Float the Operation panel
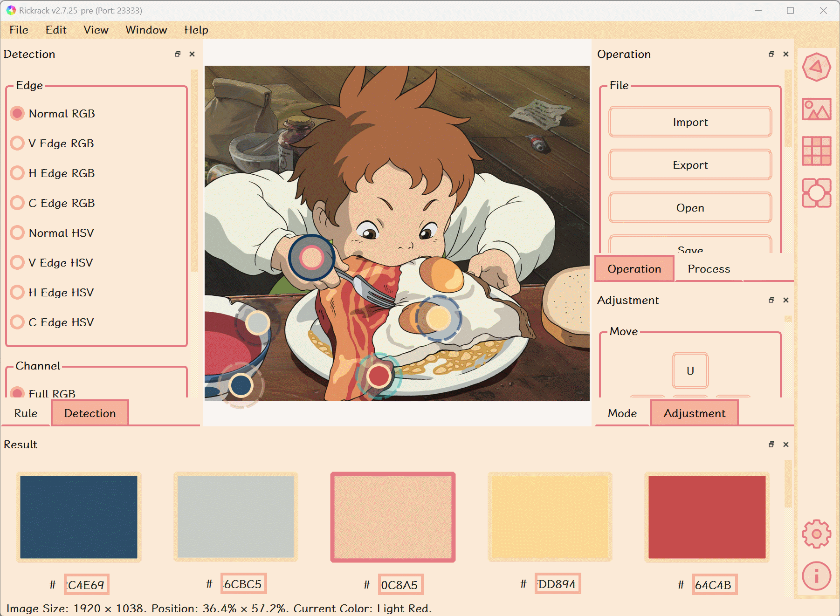 click(x=771, y=54)
